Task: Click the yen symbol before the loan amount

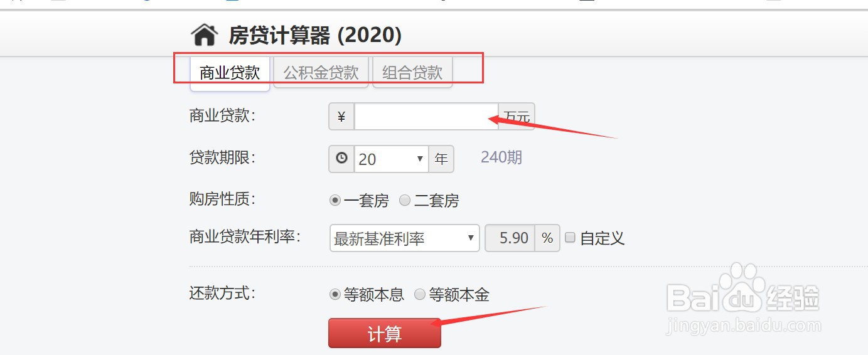Action: (341, 117)
